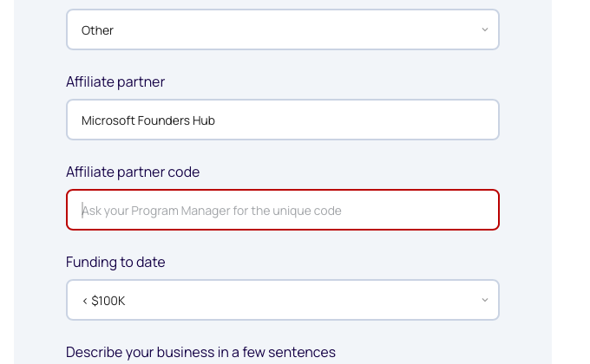
Task: Open the dropdown showing "Other"
Action: pyautogui.click(x=282, y=30)
